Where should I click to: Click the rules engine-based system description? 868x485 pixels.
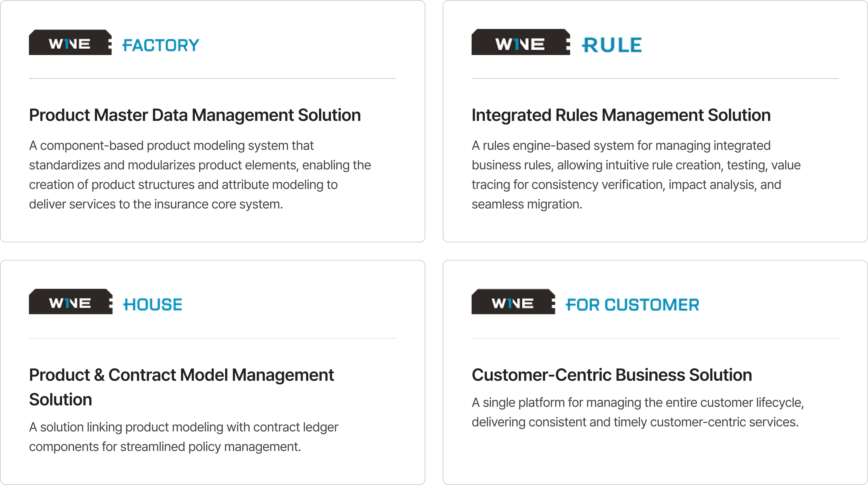coord(636,175)
